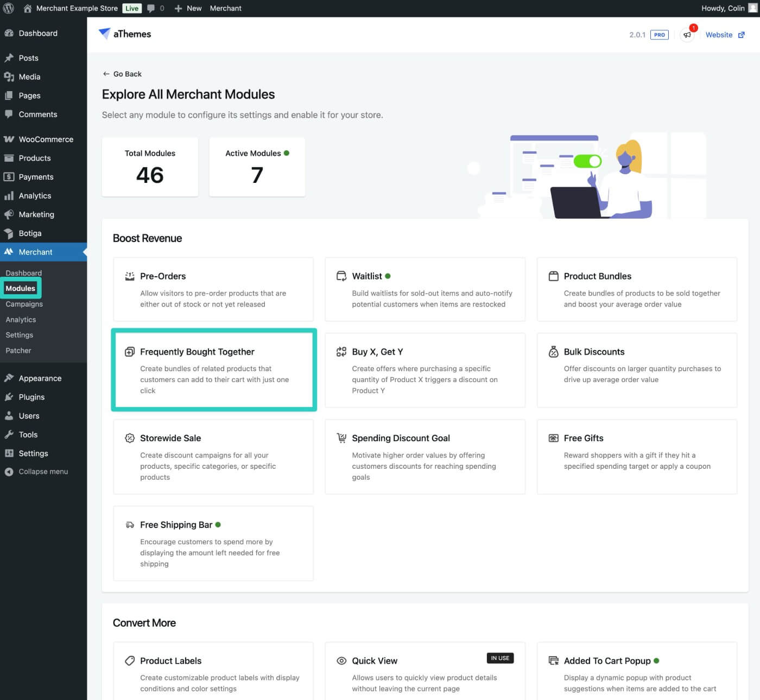Open the Free Gifts module title
Screen dimensions: 760x700
coord(584,438)
